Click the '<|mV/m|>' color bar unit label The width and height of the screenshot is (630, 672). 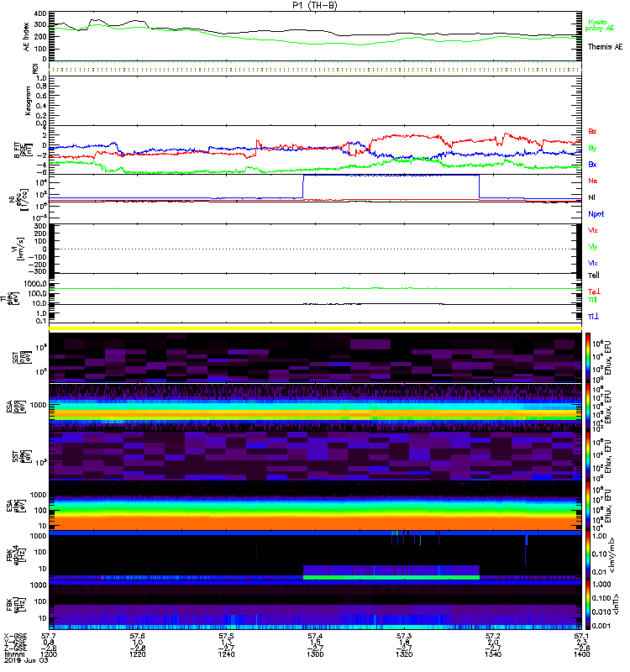pyautogui.click(x=612, y=555)
